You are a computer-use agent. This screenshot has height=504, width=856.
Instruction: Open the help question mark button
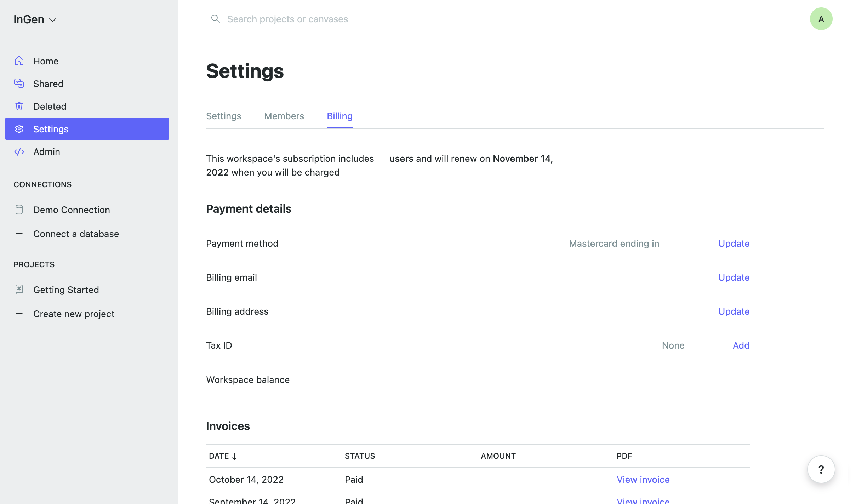[821, 469]
